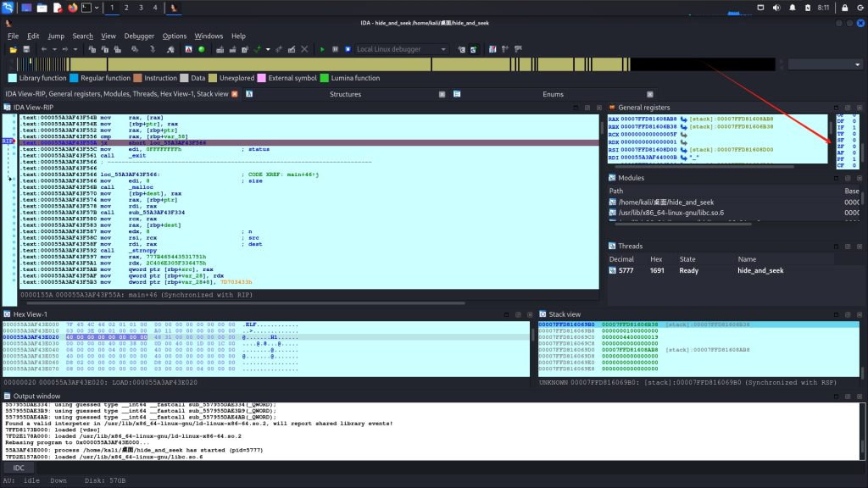Viewport: 868px width, 488px height.
Task: Open the Jump menu
Action: tap(56, 36)
